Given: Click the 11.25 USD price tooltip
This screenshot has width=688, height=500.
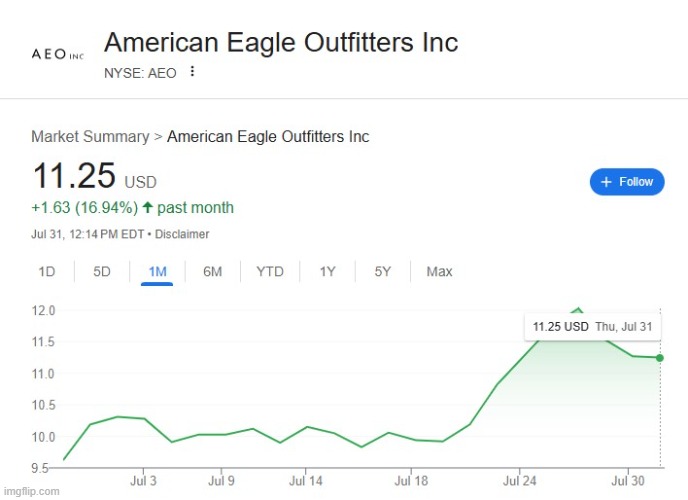Looking at the screenshot, I should (592, 327).
